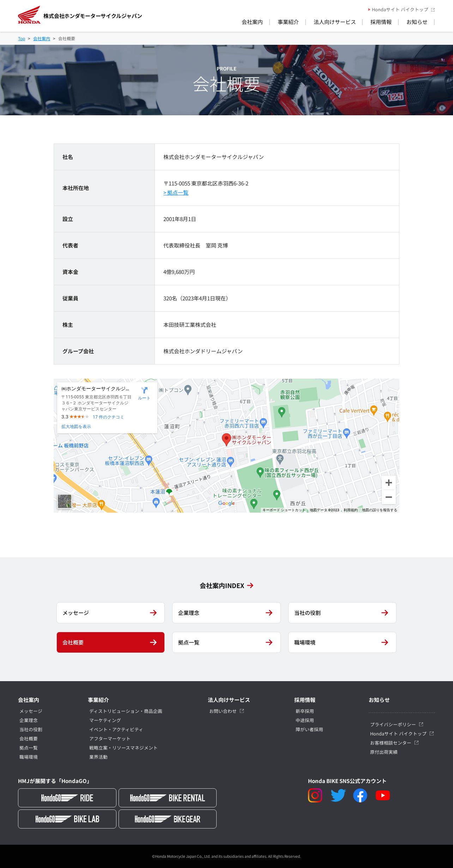Open the 職場環境 index card
The image size is (453, 868).
(342, 642)
